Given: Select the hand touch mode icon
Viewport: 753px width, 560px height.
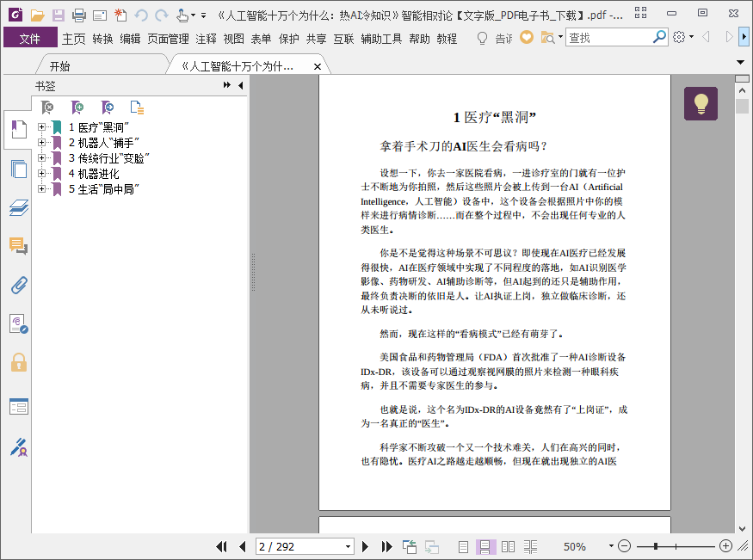Looking at the screenshot, I should (x=182, y=15).
